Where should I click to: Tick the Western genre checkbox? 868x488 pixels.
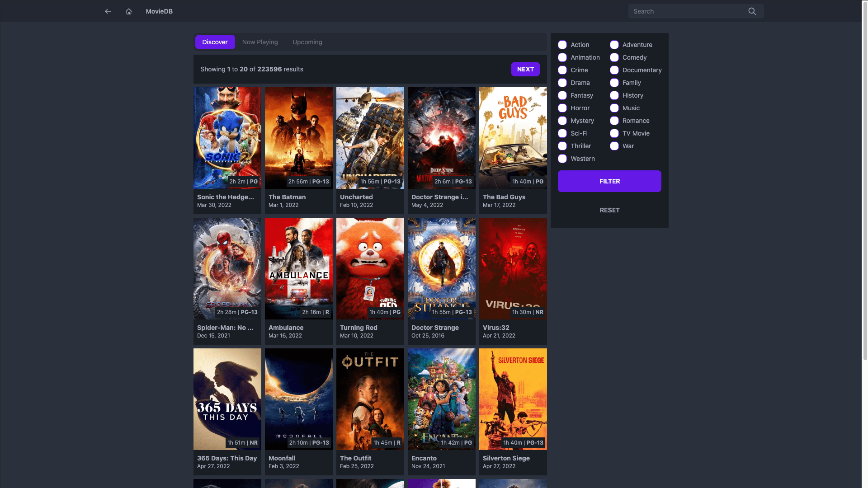click(562, 159)
